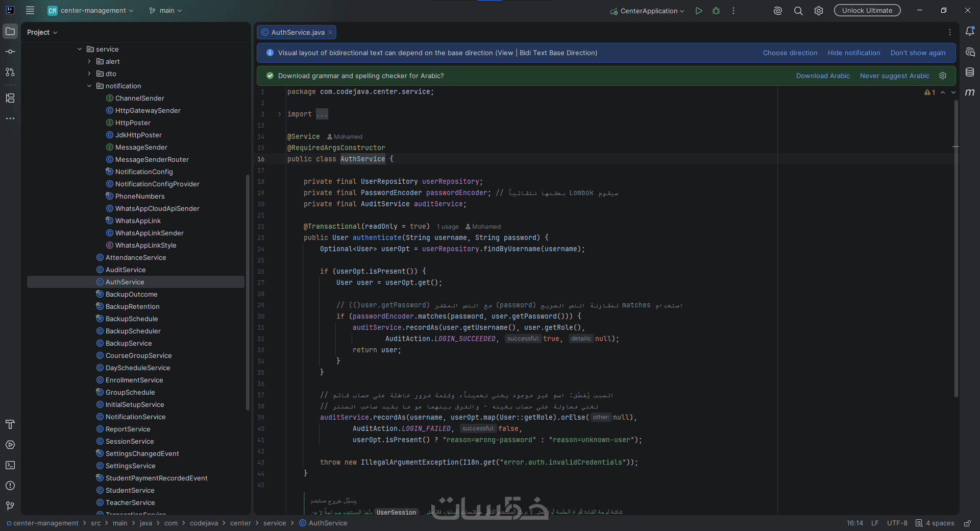This screenshot has height=531, width=980.
Task: Click Unlock Ultimate button
Action: [867, 10]
